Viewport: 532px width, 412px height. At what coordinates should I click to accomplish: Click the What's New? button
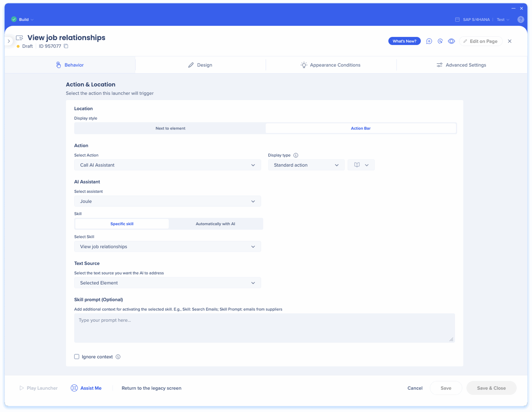pos(404,41)
